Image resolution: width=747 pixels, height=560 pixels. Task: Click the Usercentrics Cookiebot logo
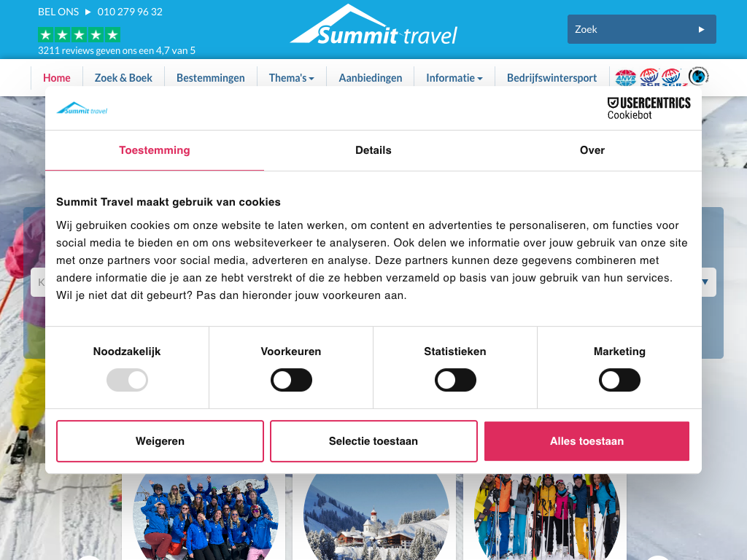649,109
